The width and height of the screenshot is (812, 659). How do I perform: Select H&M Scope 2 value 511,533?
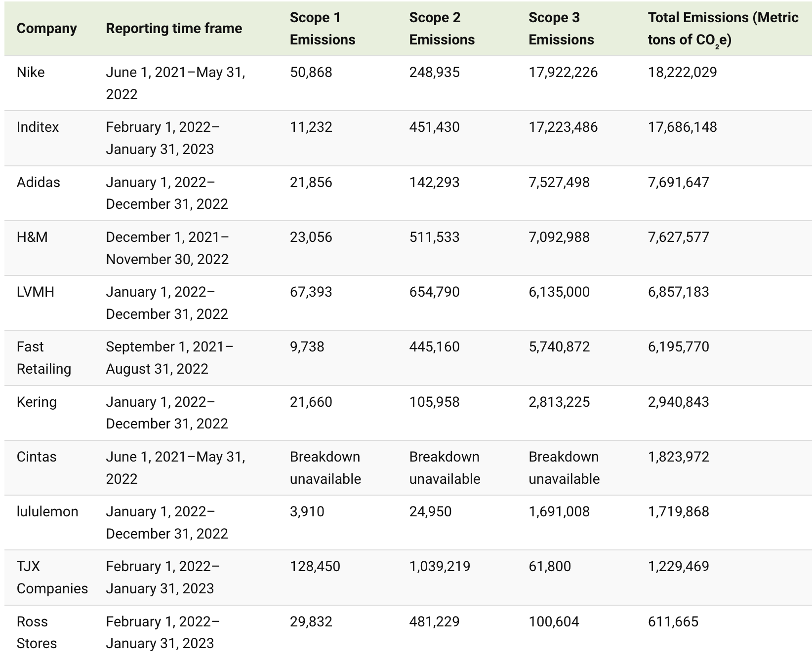point(435,237)
